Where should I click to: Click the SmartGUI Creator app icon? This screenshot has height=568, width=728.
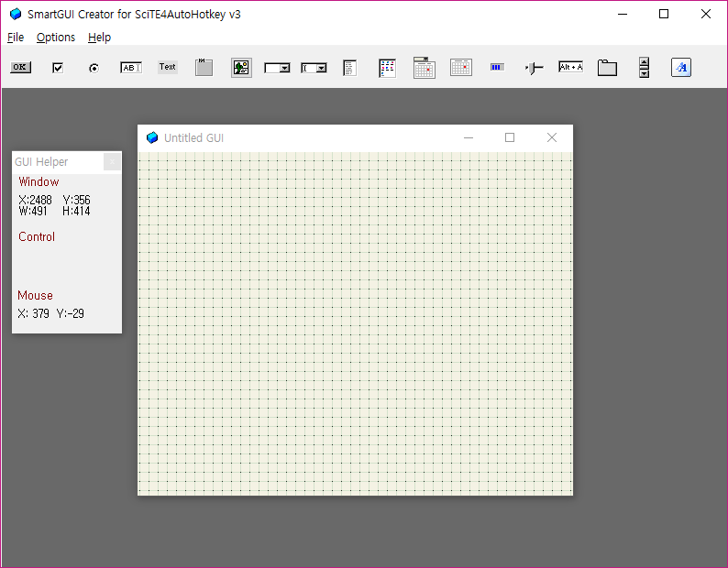click(x=16, y=14)
